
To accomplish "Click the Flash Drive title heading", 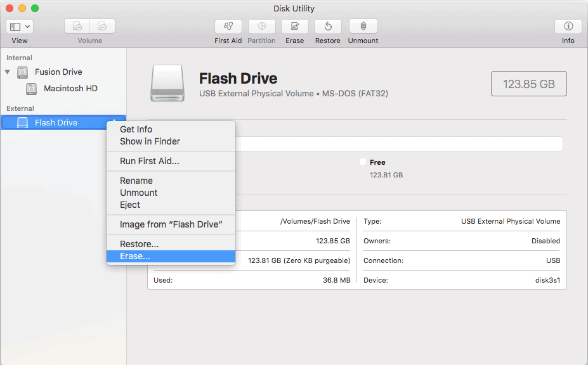I will [238, 79].
